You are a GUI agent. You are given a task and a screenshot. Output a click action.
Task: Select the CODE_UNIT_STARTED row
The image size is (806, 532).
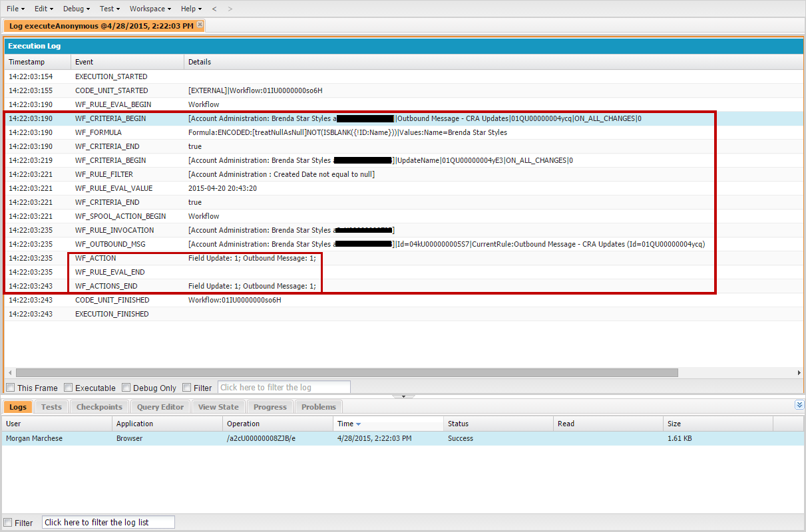(403, 90)
